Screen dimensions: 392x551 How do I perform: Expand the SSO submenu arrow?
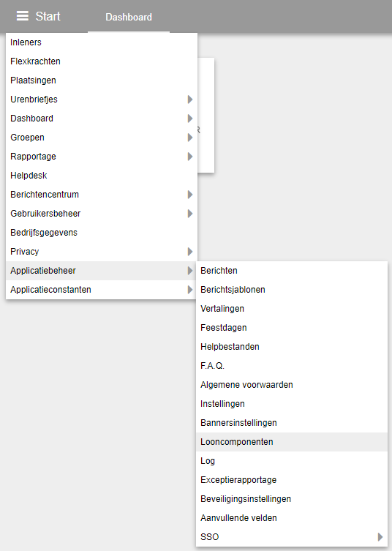coord(380,537)
